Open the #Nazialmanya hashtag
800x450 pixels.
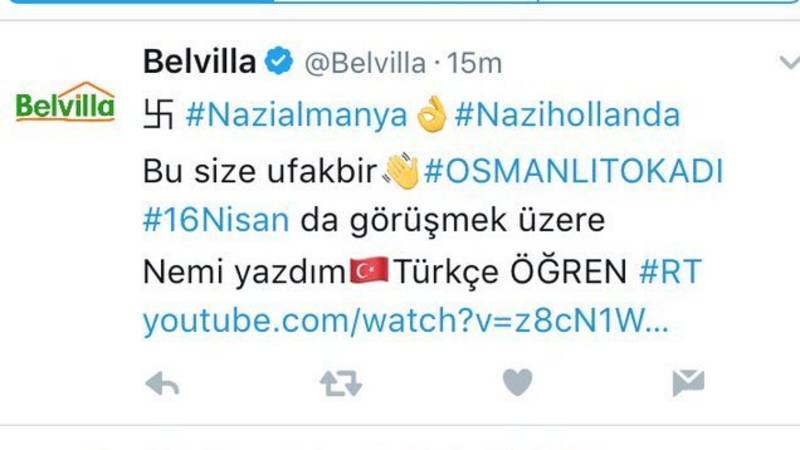[x=296, y=115]
